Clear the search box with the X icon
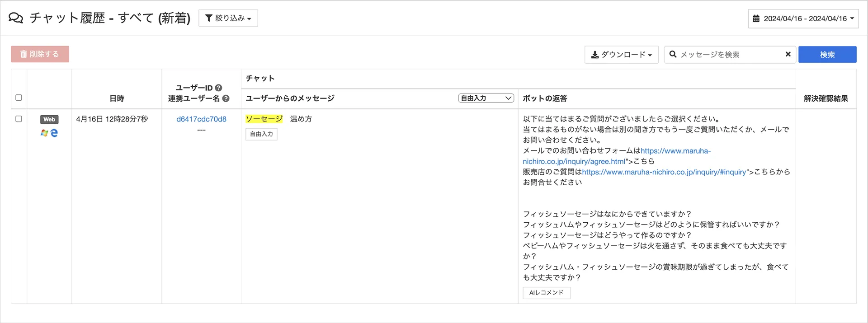The width and height of the screenshot is (868, 323). (788, 54)
